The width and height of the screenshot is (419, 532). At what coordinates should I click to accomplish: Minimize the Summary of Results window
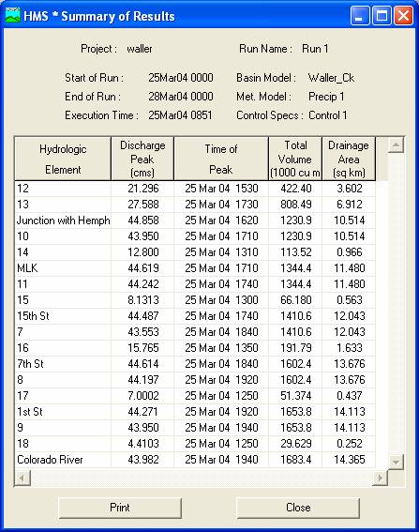[x=360, y=16]
